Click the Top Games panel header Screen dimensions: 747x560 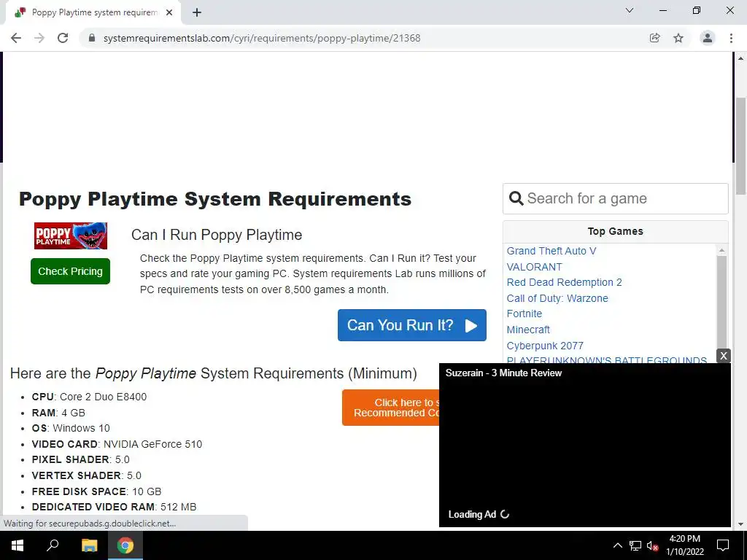pyautogui.click(x=615, y=231)
